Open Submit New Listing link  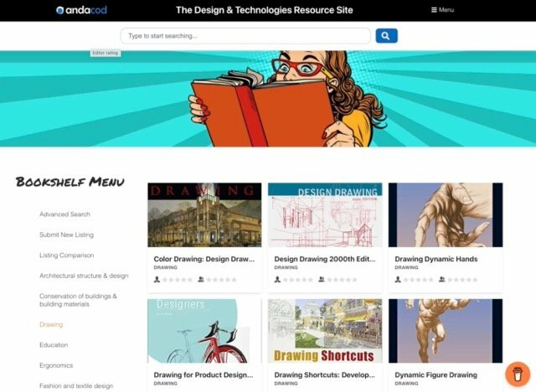(66, 235)
